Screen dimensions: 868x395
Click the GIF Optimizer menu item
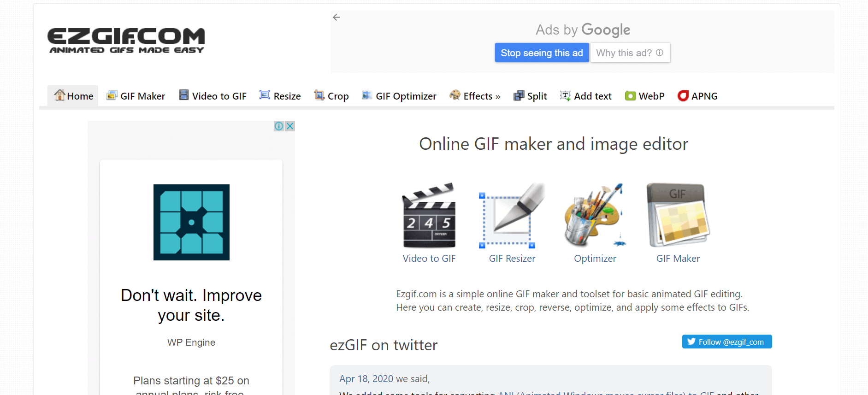399,96
